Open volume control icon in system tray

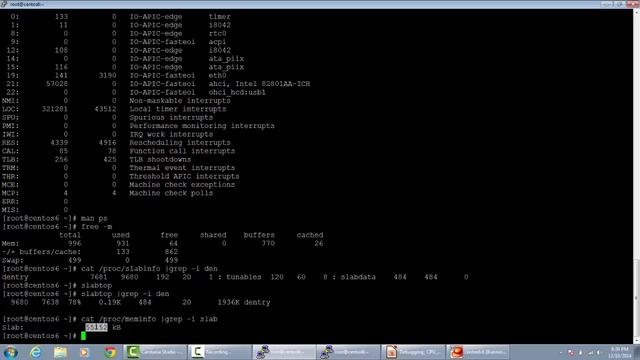599,352
